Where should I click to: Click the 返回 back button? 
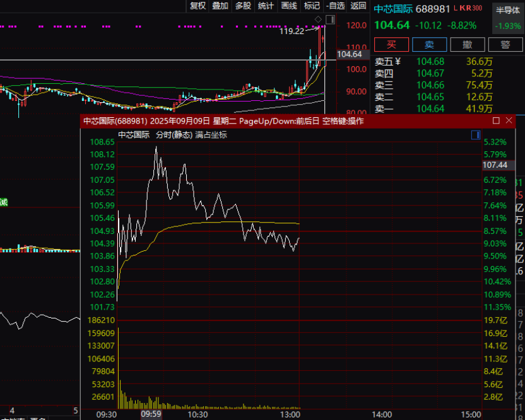point(358,6)
